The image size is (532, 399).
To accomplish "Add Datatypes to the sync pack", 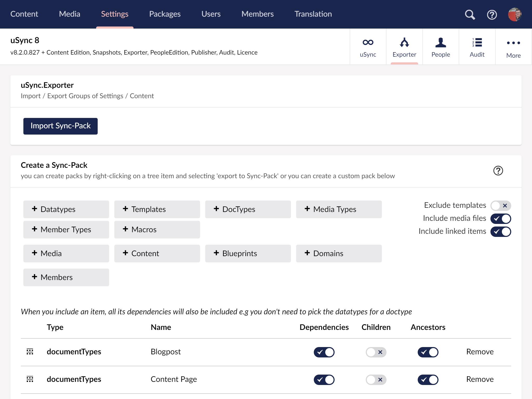I will 66,209.
